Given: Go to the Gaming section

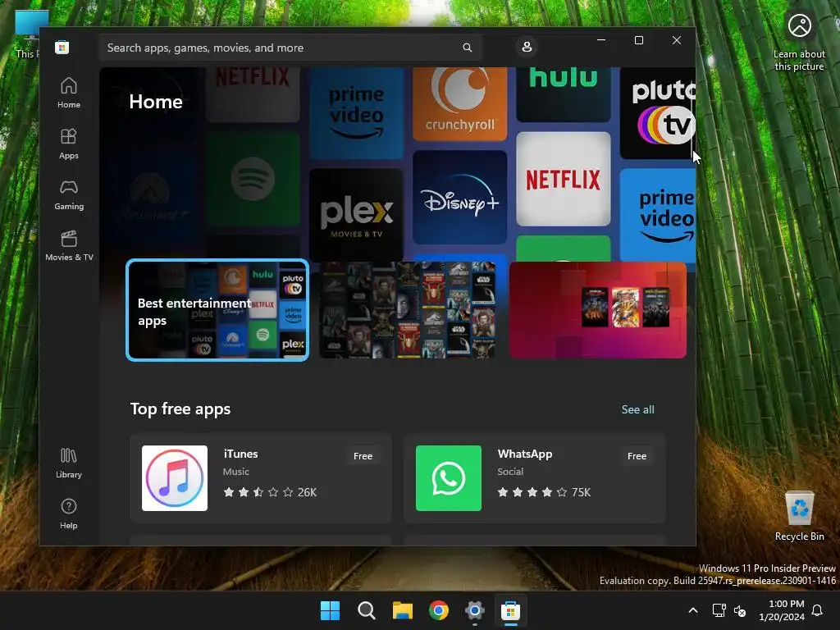Looking at the screenshot, I should coord(69,195).
